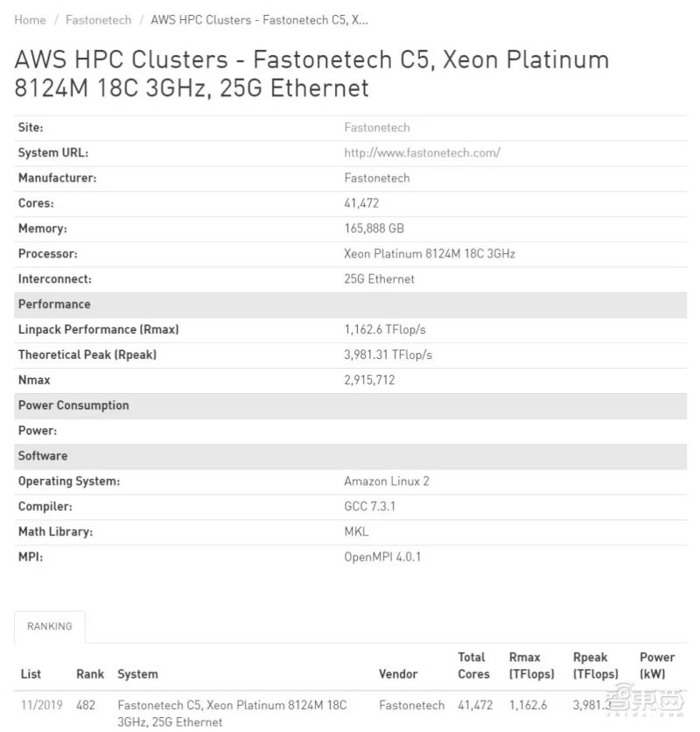The width and height of the screenshot is (700, 732).
Task: Click the Total Cores column header
Action: [x=473, y=665]
